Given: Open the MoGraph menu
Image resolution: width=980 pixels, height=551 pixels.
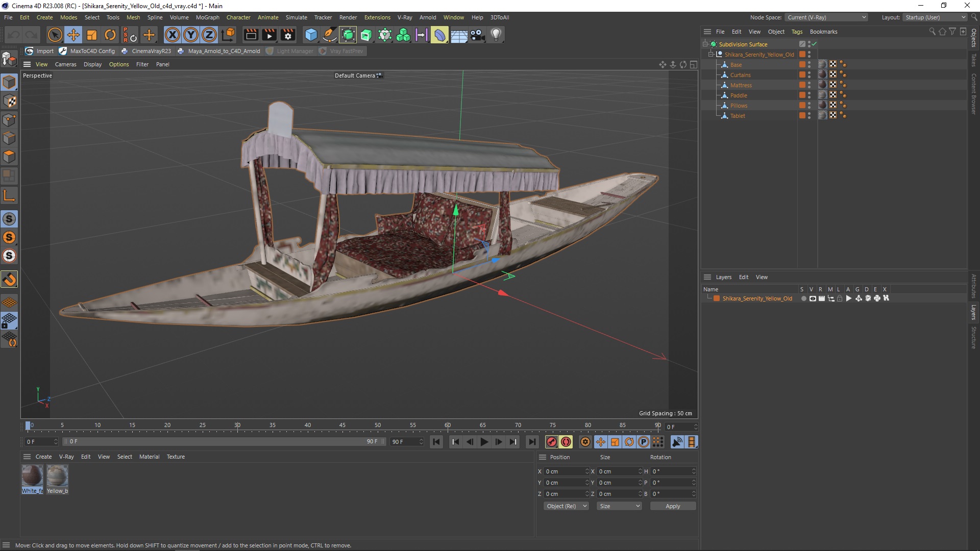Looking at the screenshot, I should [x=207, y=17].
